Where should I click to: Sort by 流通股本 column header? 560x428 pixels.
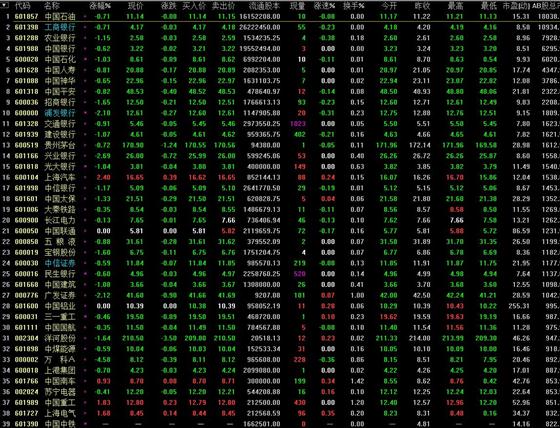pyautogui.click(x=265, y=6)
